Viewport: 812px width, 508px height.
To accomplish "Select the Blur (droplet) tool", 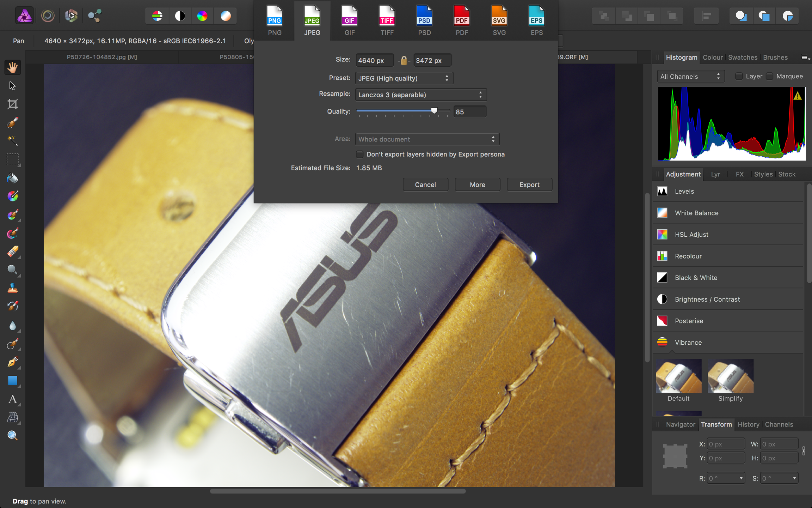I will pos(13,325).
